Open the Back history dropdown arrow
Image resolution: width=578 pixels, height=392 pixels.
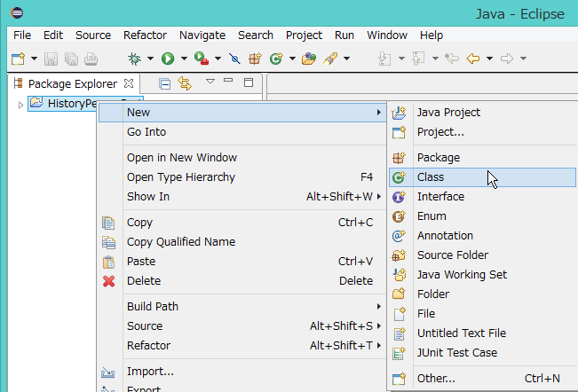489,59
